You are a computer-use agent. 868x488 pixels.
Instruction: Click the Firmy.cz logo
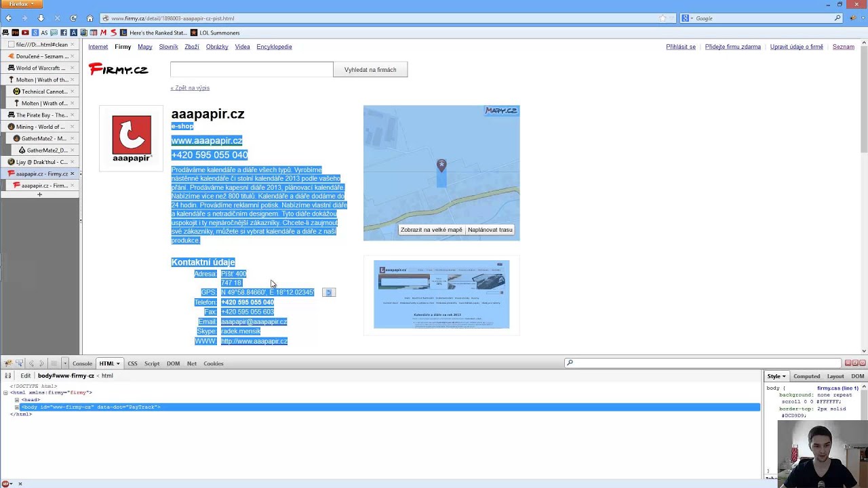pos(119,69)
